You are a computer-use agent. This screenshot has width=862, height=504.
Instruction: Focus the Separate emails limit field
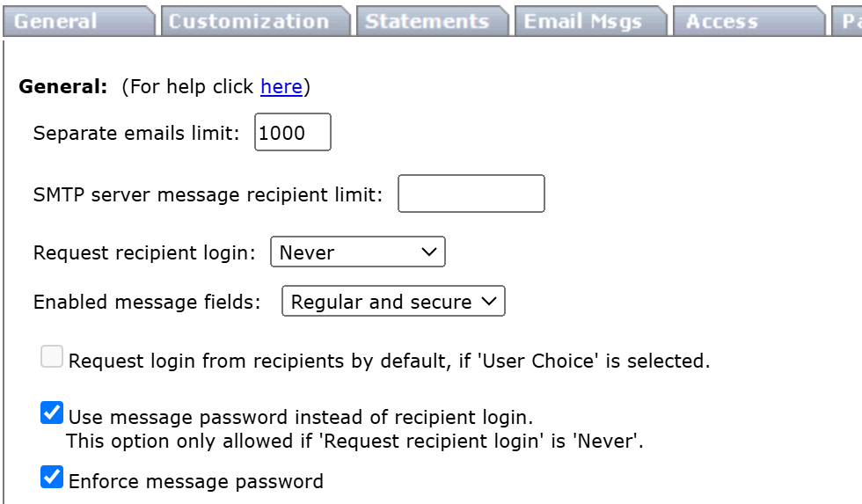(x=293, y=133)
